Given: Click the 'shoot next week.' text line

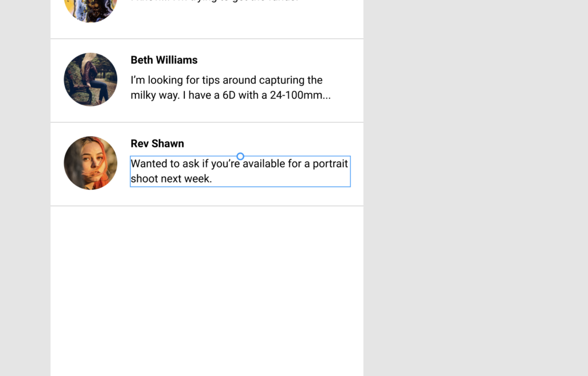Looking at the screenshot, I should pos(171,178).
